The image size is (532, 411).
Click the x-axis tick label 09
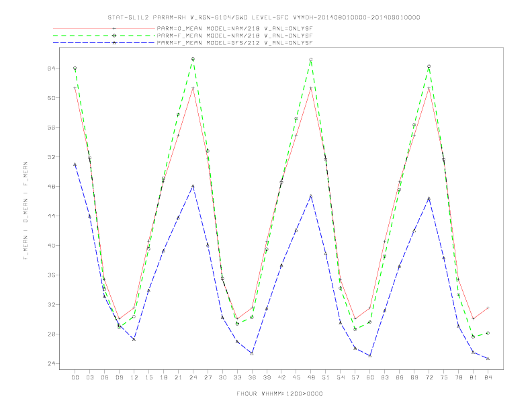tap(120, 377)
